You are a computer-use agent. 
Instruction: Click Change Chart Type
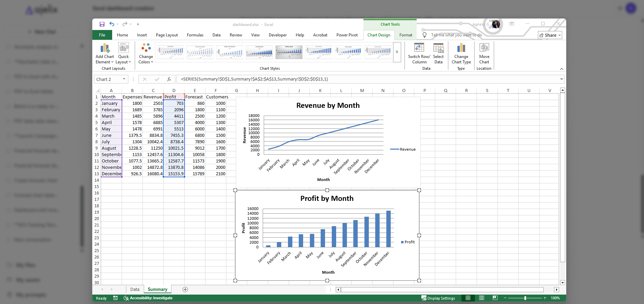pos(461,54)
